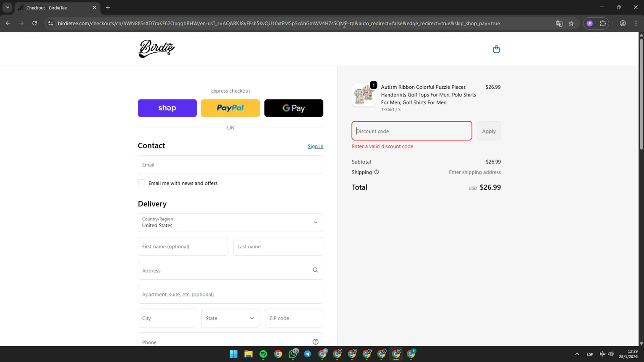The width and height of the screenshot is (644, 362).
Task: Open the Windows Start menu
Action: tap(234, 354)
